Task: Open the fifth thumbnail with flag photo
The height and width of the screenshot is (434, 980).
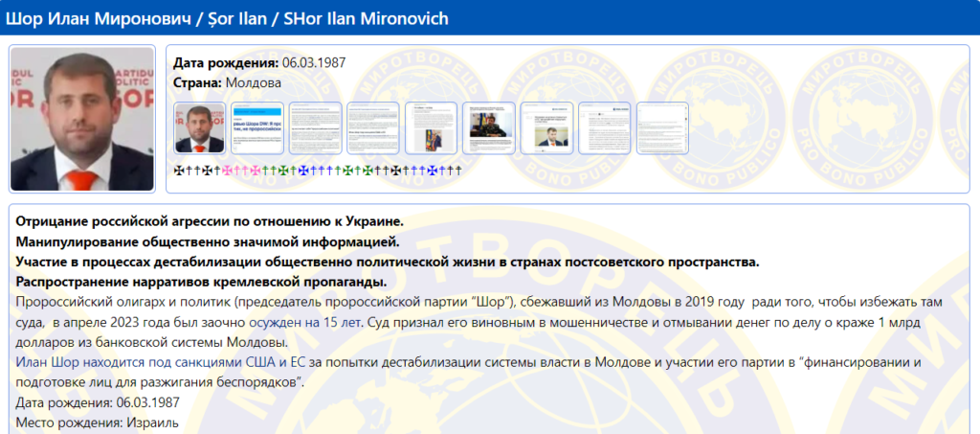Action: (x=431, y=128)
